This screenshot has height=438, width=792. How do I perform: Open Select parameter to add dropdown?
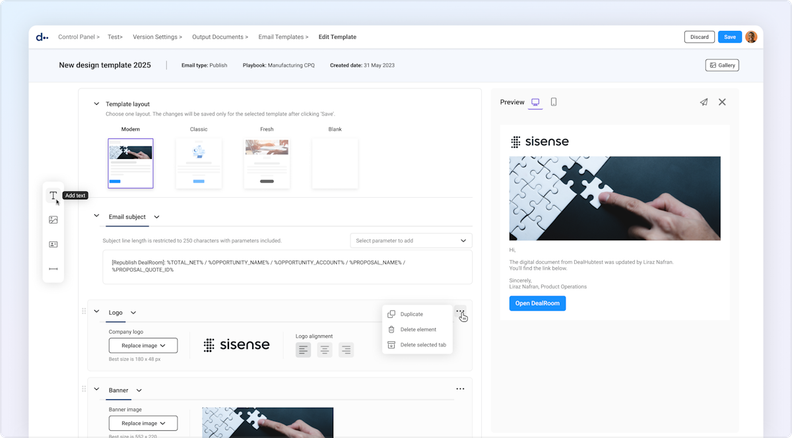[x=411, y=240]
